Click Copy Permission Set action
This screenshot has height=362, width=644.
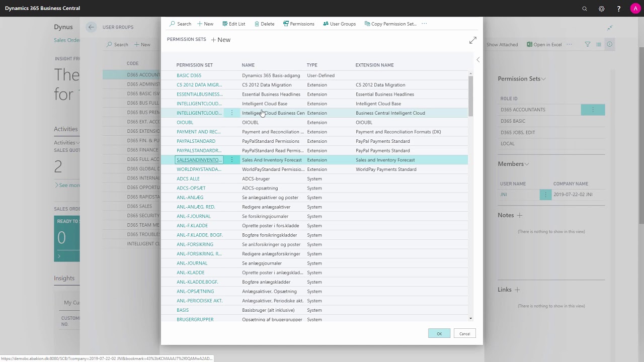tap(390, 24)
